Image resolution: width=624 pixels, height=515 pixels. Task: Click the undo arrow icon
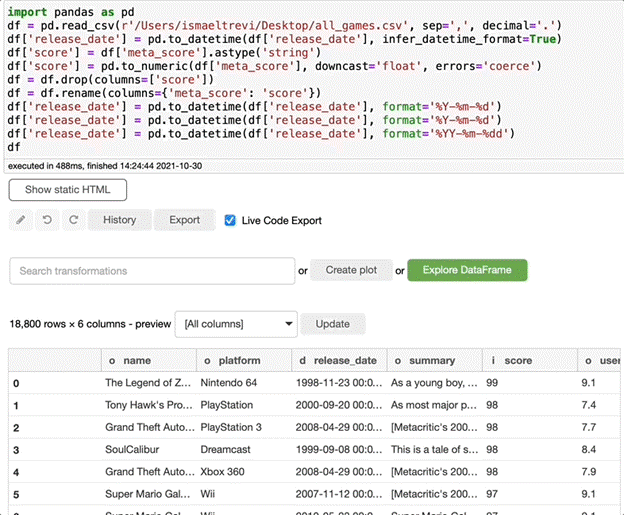pos(46,220)
